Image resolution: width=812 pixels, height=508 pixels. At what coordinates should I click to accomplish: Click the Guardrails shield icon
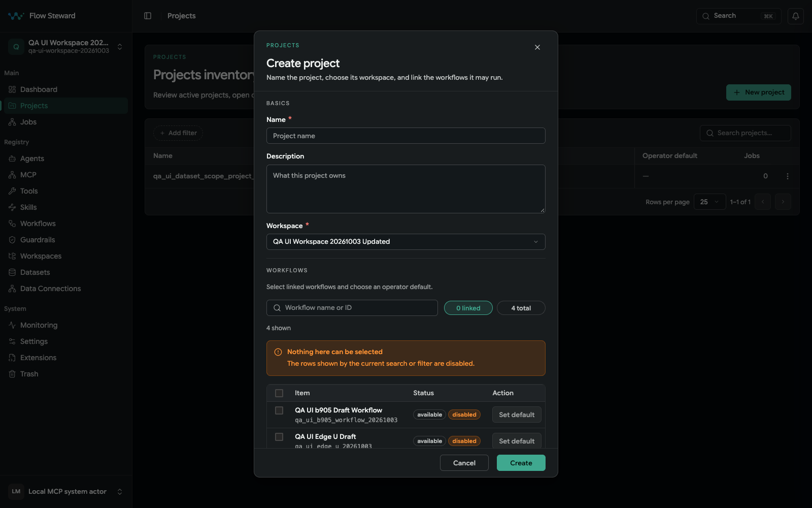tap(12, 240)
